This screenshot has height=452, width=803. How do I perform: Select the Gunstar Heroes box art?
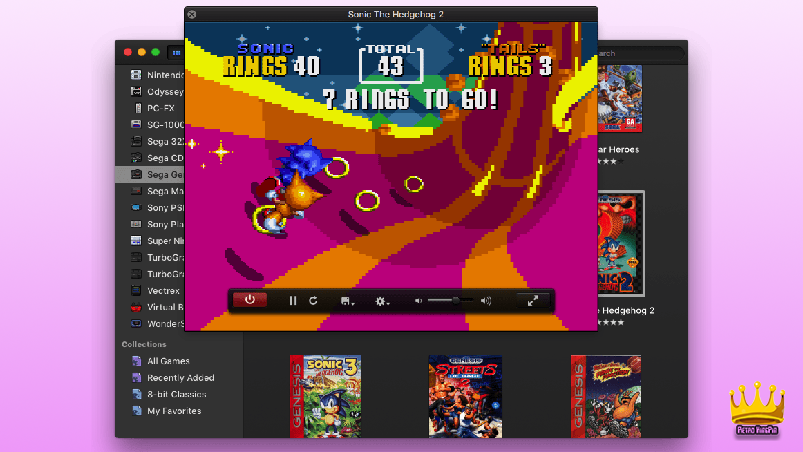620,98
